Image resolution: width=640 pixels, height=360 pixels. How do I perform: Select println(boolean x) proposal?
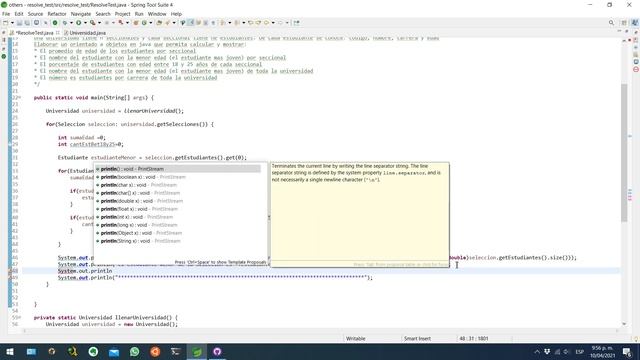click(x=178, y=177)
